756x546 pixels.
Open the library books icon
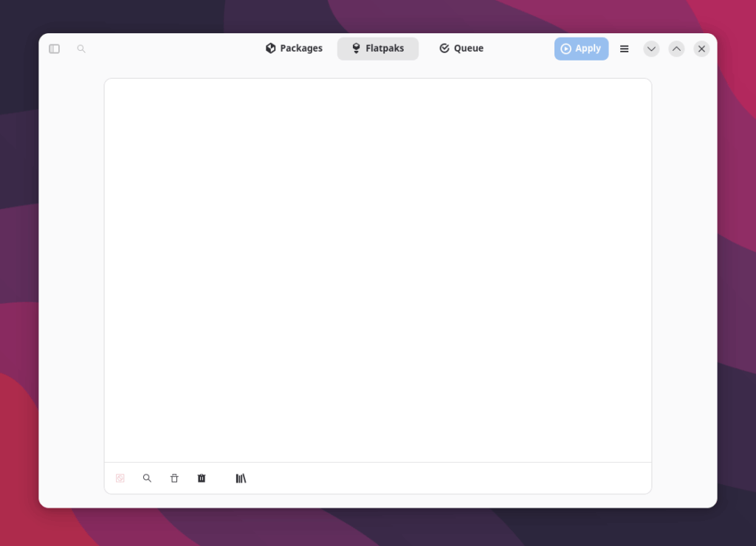pyautogui.click(x=241, y=478)
